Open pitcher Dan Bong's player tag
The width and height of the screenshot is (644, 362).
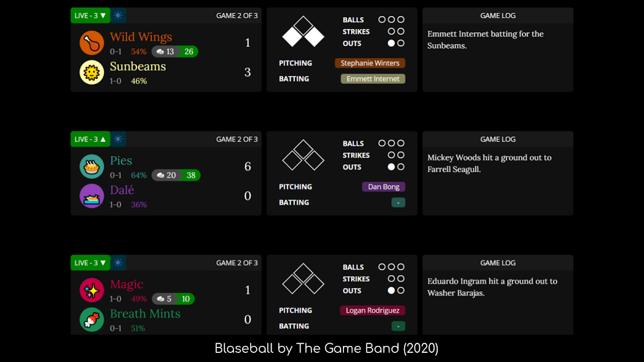point(384,187)
